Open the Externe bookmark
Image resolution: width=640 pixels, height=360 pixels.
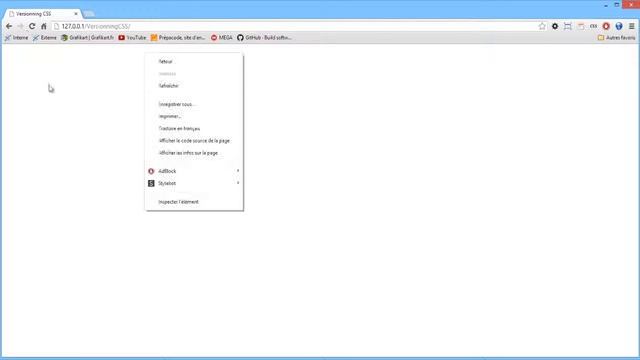tap(44, 38)
